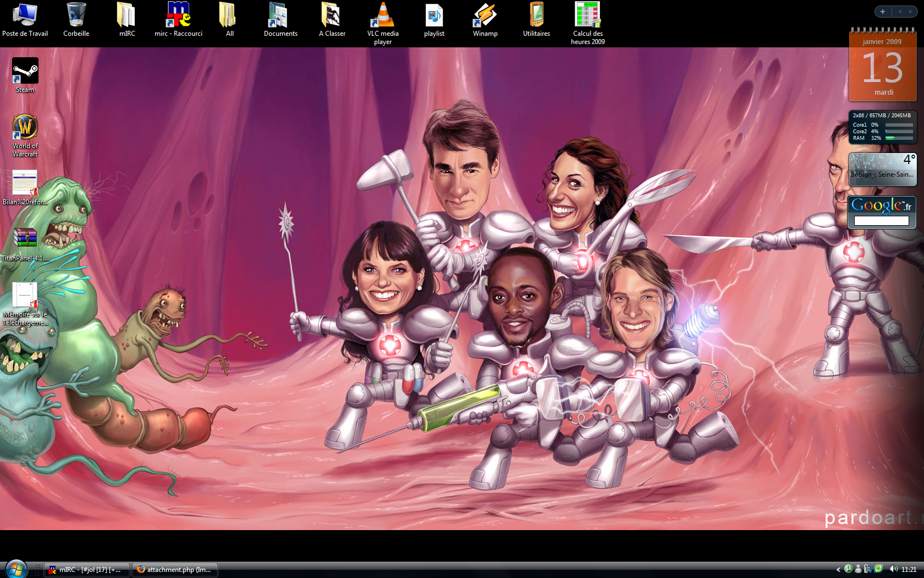
Task: Open the All folder on desktop
Action: tap(229, 19)
